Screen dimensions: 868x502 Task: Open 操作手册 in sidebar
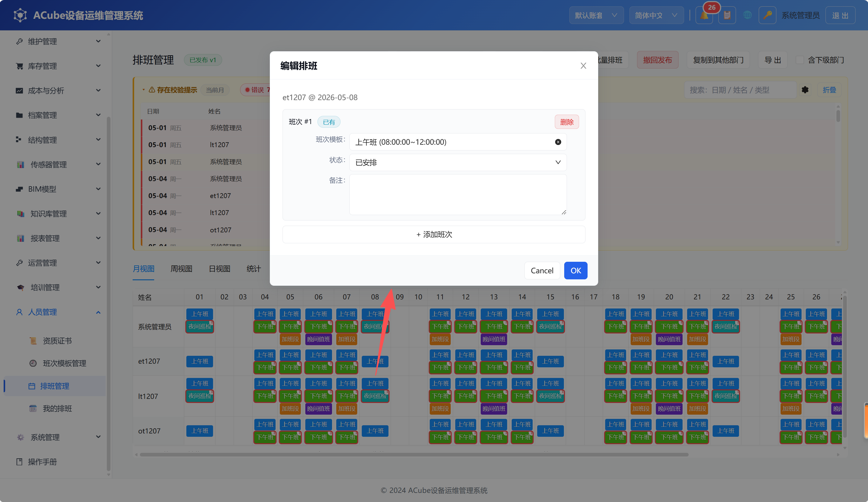[42, 462]
